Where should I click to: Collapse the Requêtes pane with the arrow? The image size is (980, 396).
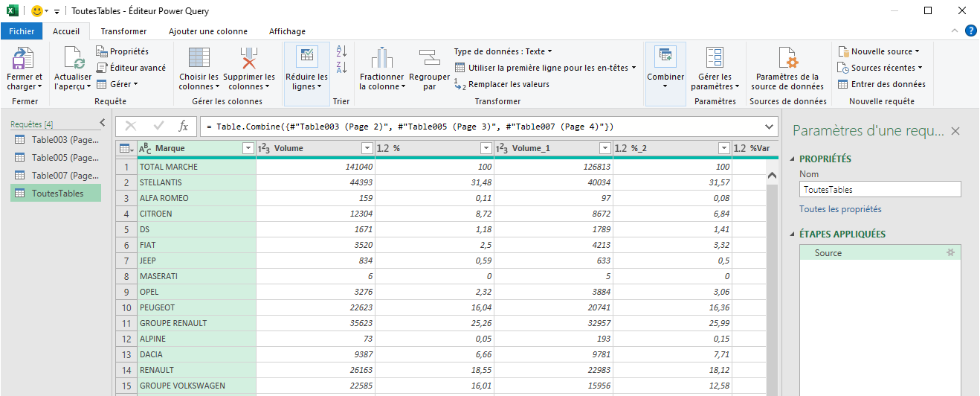pyautogui.click(x=103, y=123)
